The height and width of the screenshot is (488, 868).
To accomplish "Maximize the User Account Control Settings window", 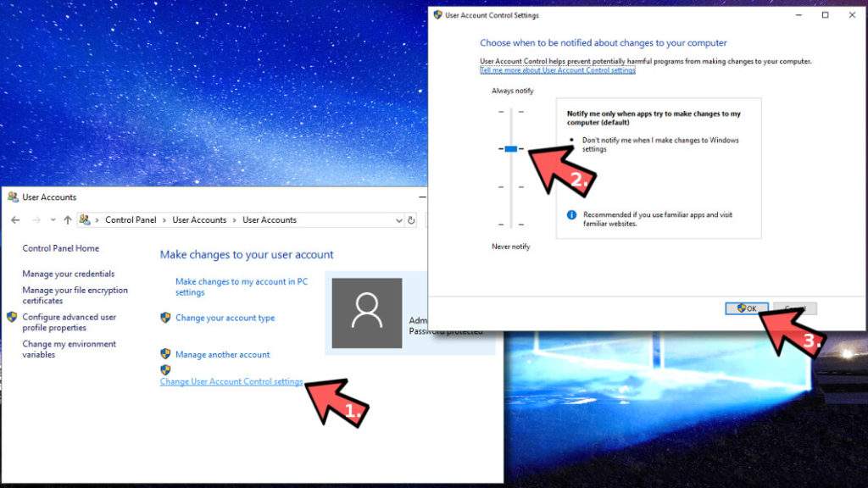I will click(x=826, y=15).
